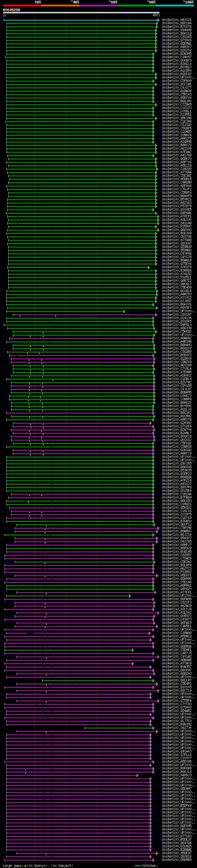Click label UniRef100_C5DHR1
The height and width of the screenshot is (868, 197).
176,650
